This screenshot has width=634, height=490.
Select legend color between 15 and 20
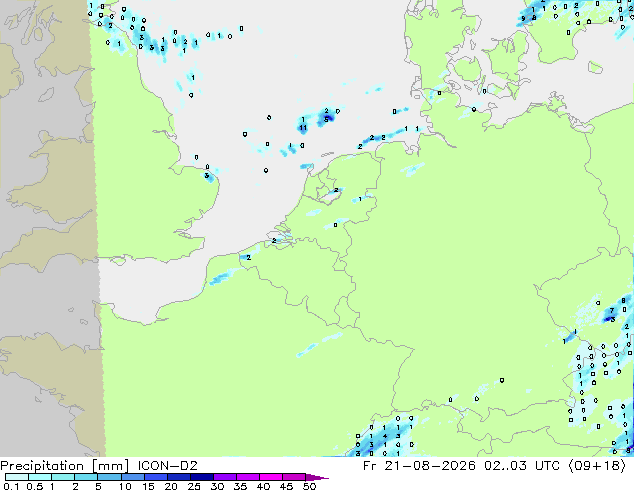tap(155, 477)
